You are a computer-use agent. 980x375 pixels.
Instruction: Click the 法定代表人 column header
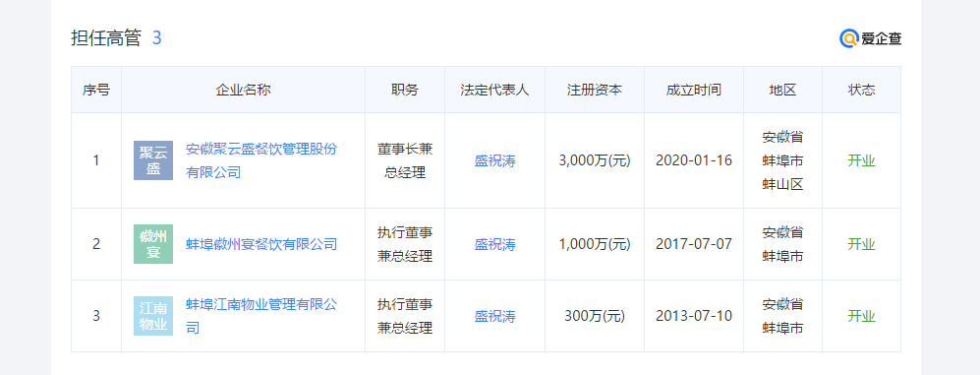click(x=495, y=90)
